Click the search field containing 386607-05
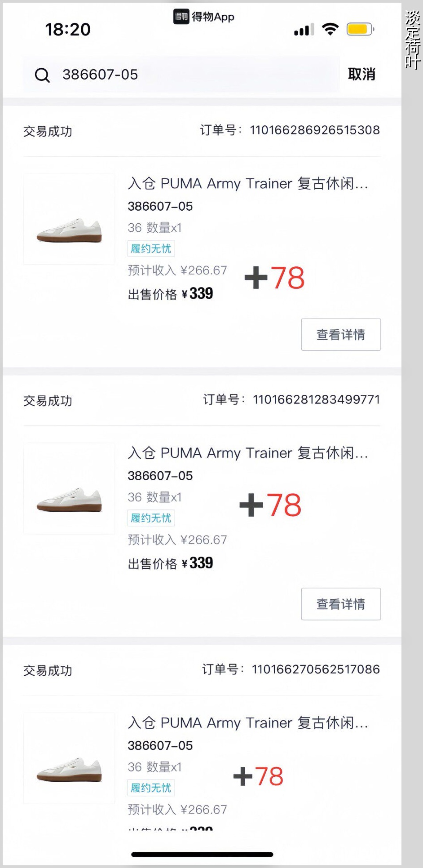This screenshot has height=868, width=423. tap(189, 75)
